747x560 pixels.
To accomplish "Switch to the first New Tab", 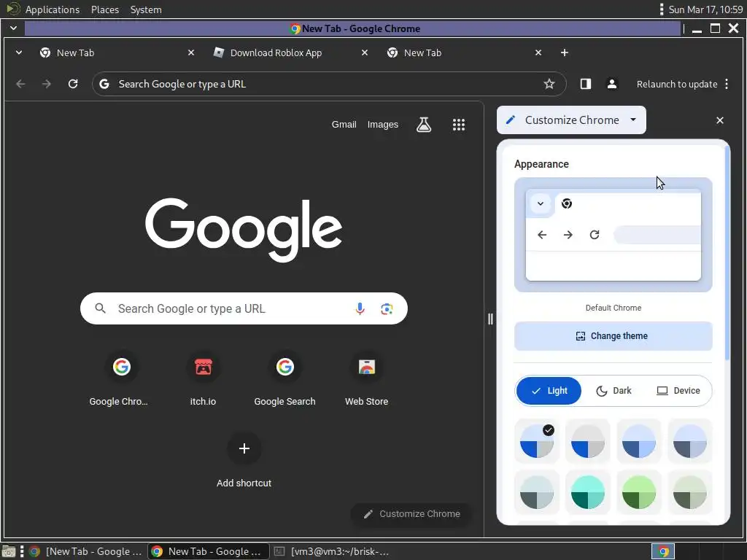I will click(x=117, y=52).
